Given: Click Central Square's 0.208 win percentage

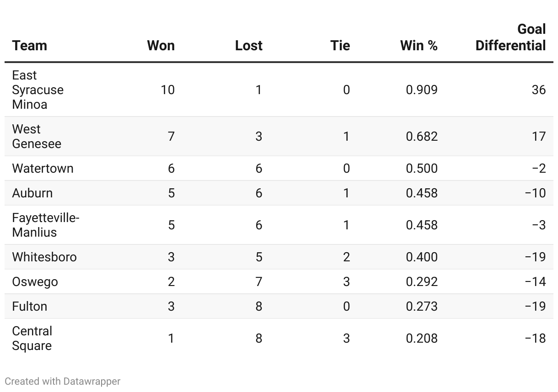Looking at the screenshot, I should pyautogui.click(x=421, y=338).
